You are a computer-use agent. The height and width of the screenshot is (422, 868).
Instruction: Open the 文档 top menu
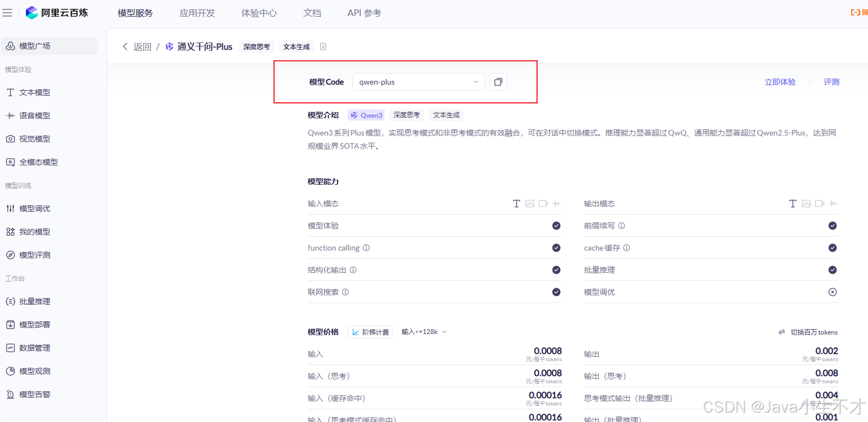pos(312,13)
